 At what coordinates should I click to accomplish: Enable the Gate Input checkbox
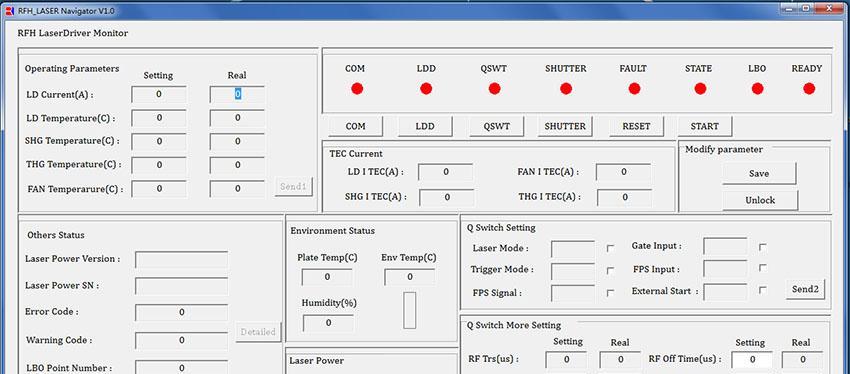click(x=763, y=247)
